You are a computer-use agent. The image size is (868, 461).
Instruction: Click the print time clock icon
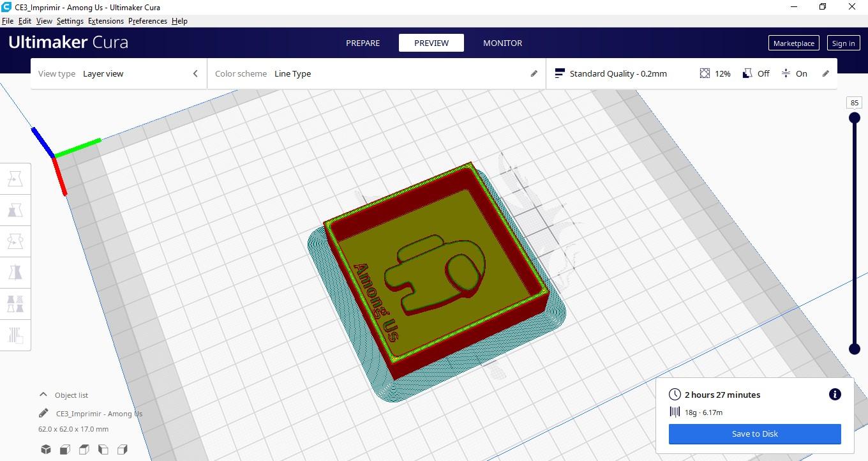click(x=675, y=395)
